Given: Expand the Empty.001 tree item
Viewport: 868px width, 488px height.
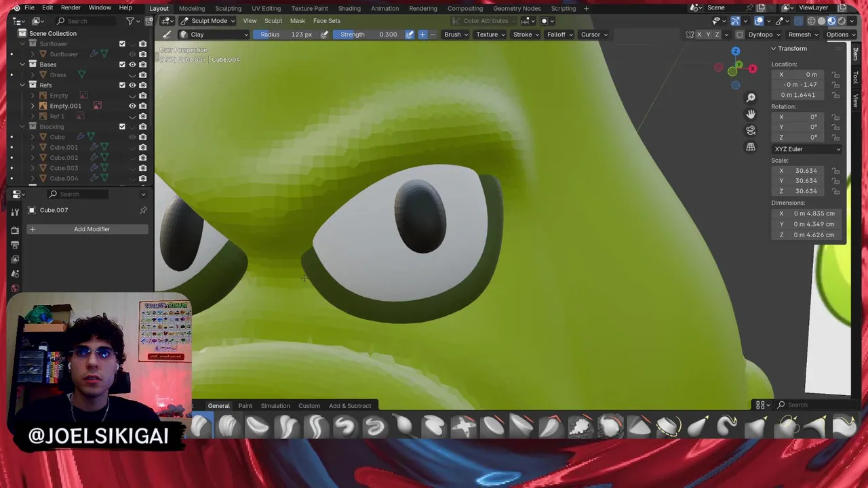Looking at the screenshot, I should (33, 106).
